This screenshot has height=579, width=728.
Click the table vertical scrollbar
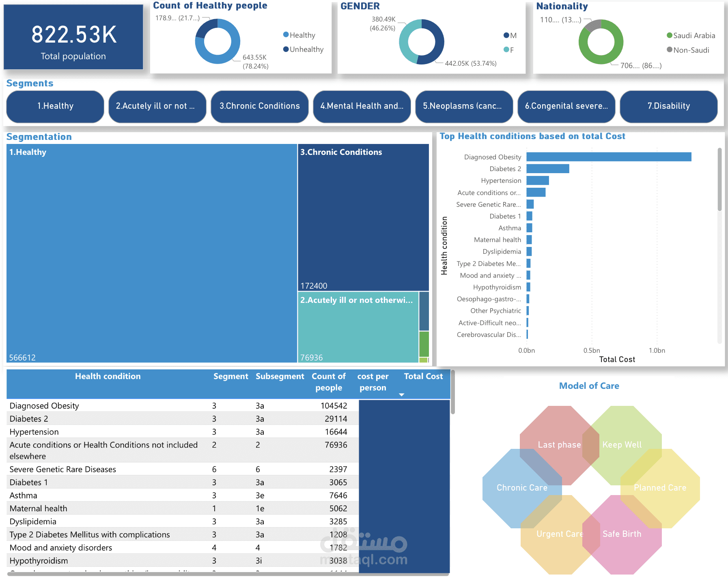pyautogui.click(x=453, y=392)
